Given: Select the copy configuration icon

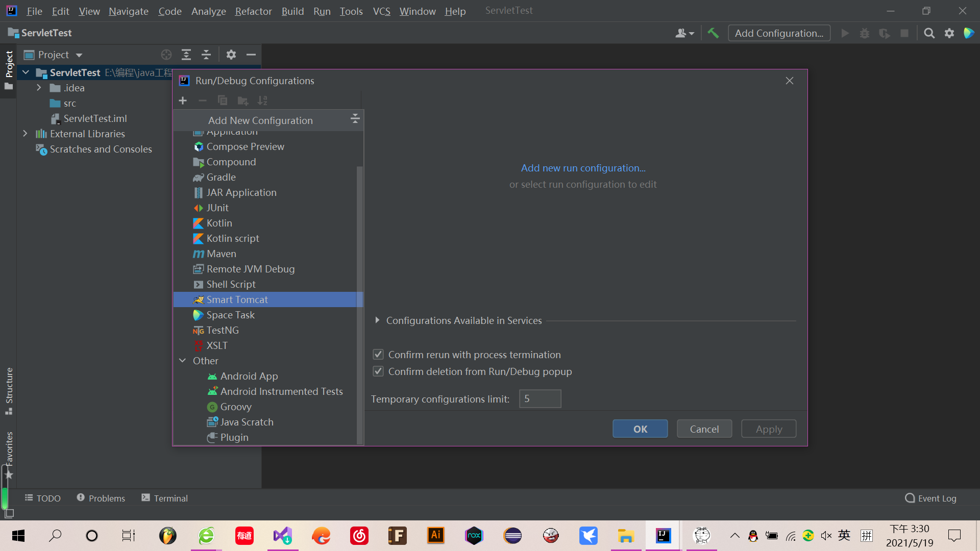Looking at the screenshot, I should click(x=223, y=101).
